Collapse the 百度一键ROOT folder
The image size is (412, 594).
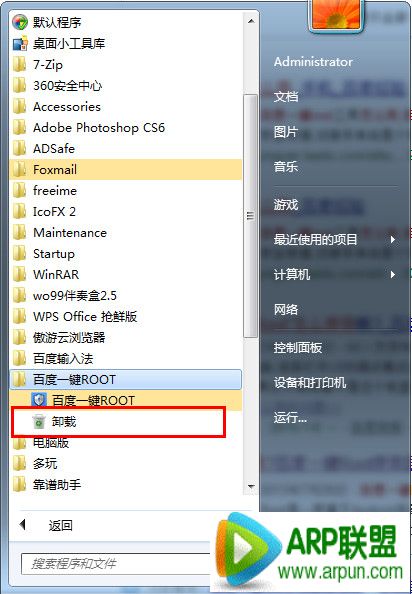point(126,380)
